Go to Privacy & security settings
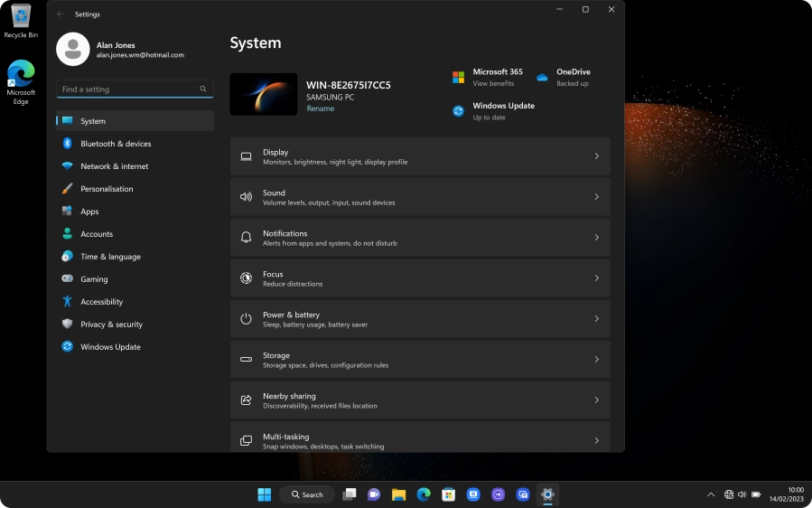The width and height of the screenshot is (812, 508). (x=111, y=325)
